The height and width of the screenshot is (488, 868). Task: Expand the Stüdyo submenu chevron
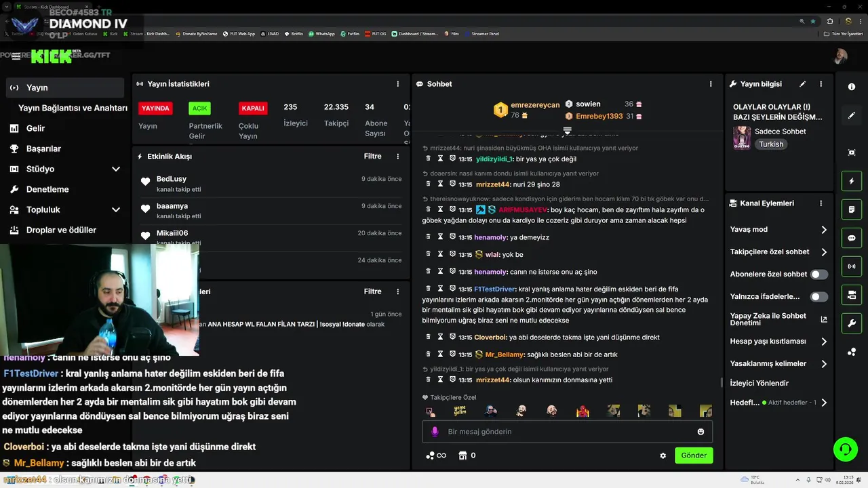coord(116,169)
